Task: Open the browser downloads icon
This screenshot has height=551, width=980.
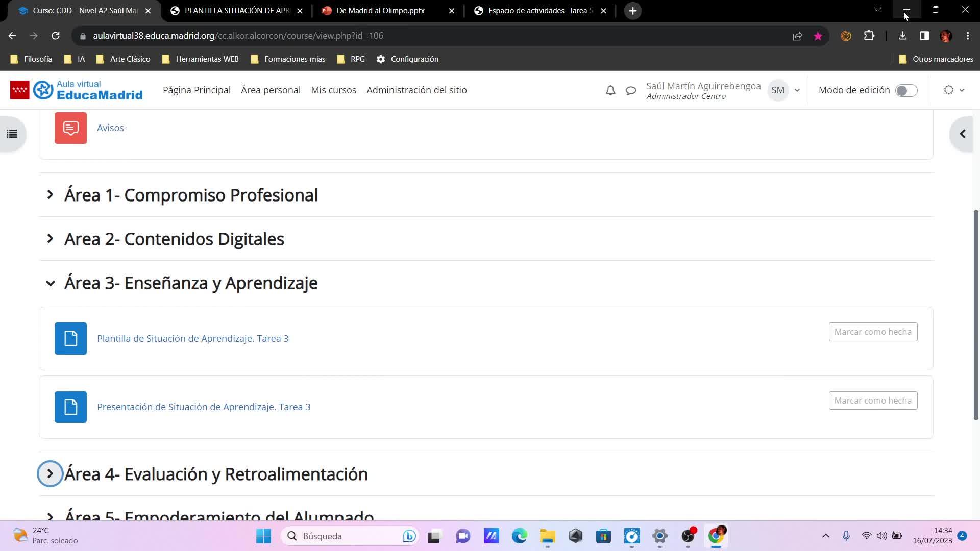Action: click(902, 36)
